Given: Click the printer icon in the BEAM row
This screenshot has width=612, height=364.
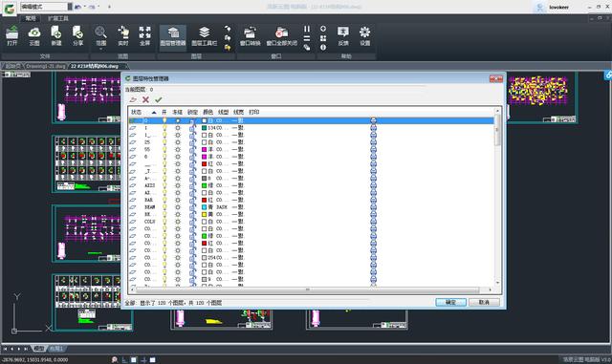Looking at the screenshot, I should pos(374,207).
